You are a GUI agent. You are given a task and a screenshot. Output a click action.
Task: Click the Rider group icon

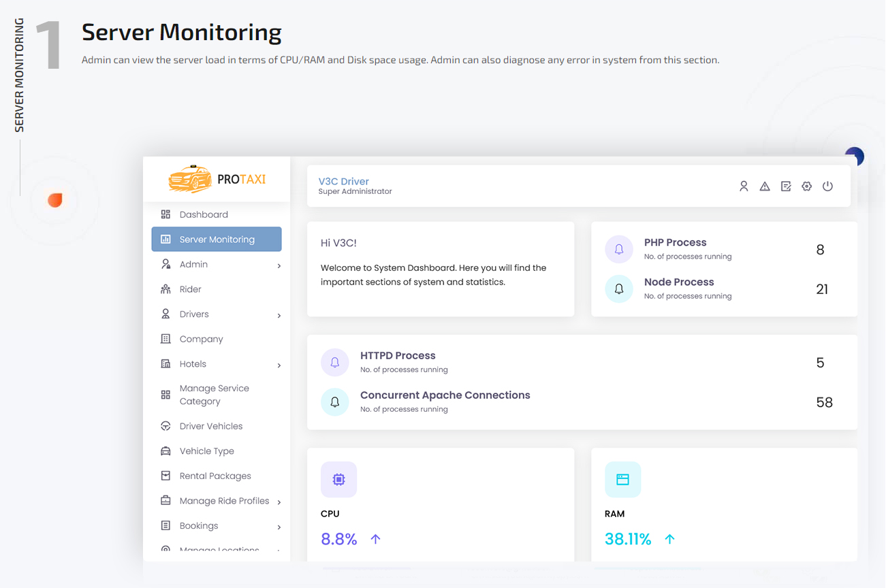coord(165,289)
